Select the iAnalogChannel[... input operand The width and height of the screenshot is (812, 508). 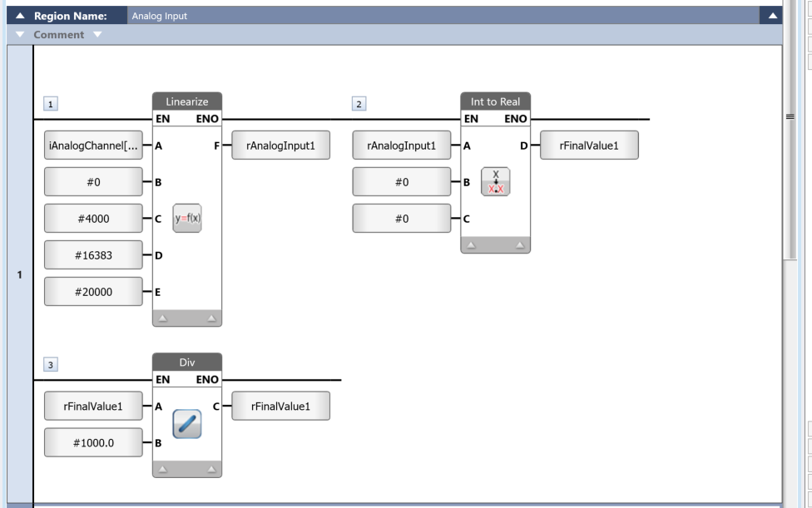pos(93,145)
